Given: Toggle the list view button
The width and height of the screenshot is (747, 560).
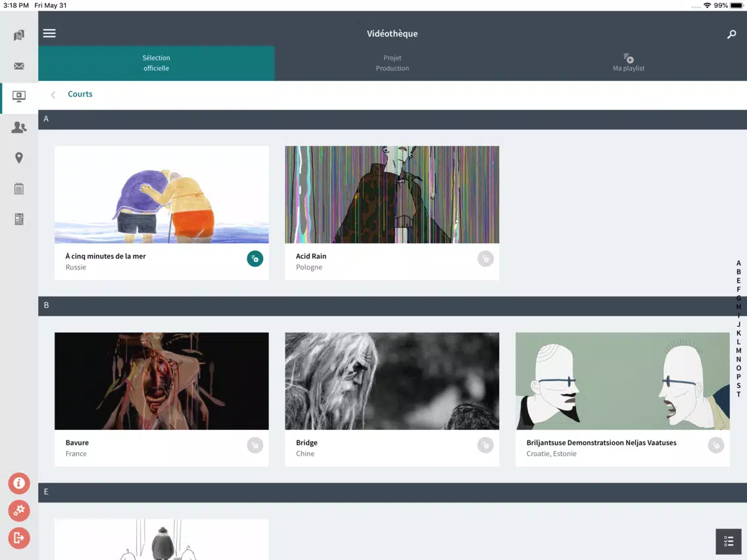Looking at the screenshot, I should pos(729,542).
